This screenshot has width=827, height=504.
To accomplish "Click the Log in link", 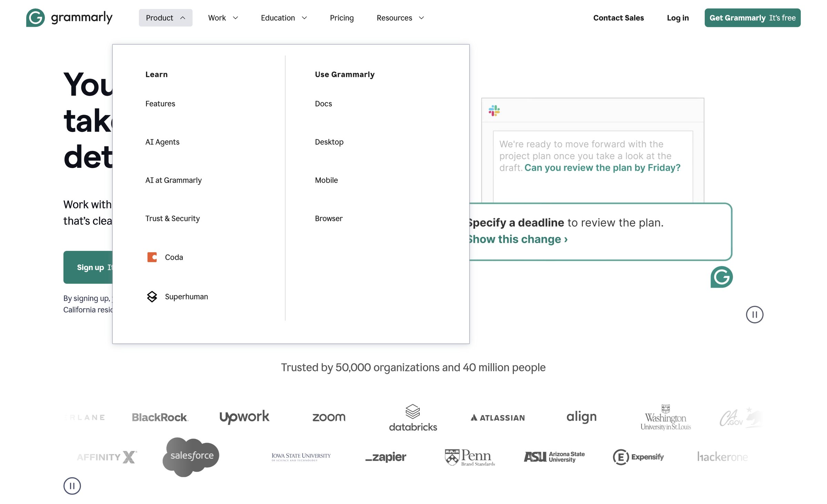I will pos(677,18).
